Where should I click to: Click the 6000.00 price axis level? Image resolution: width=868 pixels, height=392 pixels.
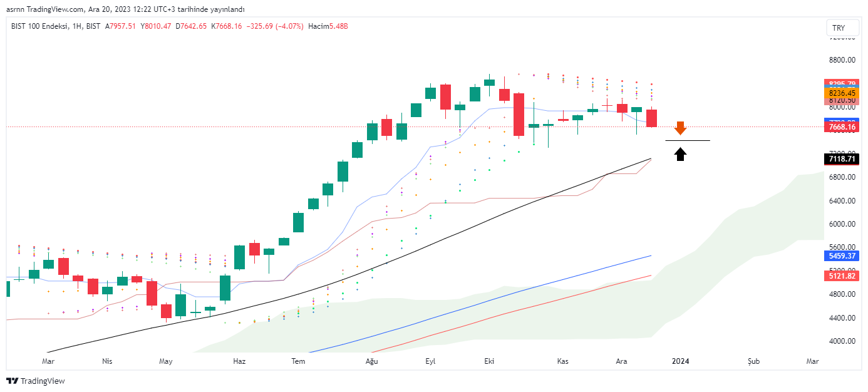842,224
